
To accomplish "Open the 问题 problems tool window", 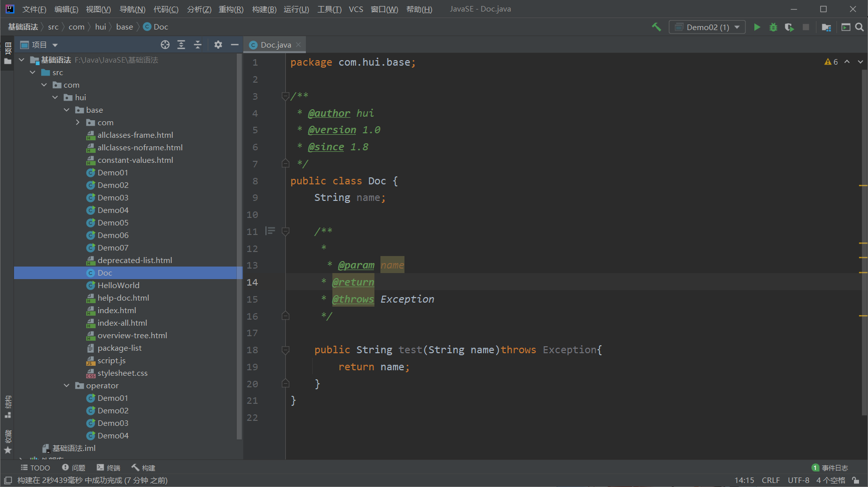I will (73, 467).
